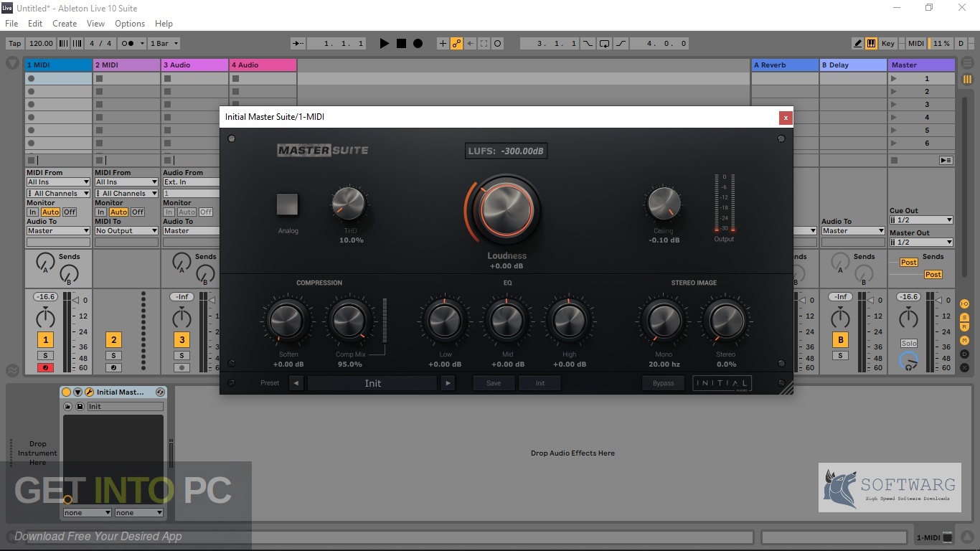Open the device preset folder icon
This screenshot has height=551, width=980.
(68, 406)
